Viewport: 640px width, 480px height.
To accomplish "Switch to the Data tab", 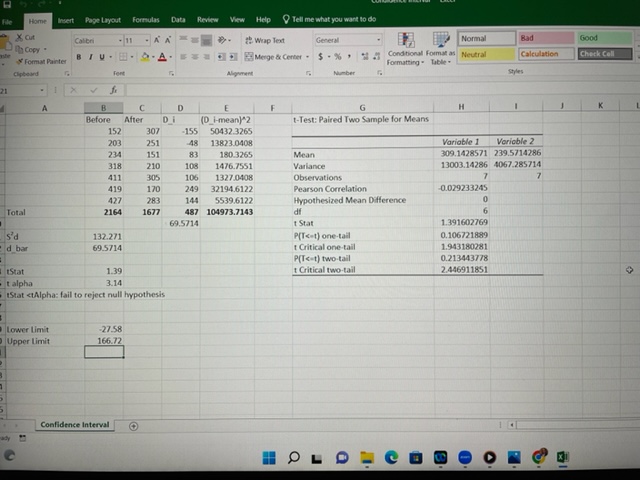I will (178, 20).
